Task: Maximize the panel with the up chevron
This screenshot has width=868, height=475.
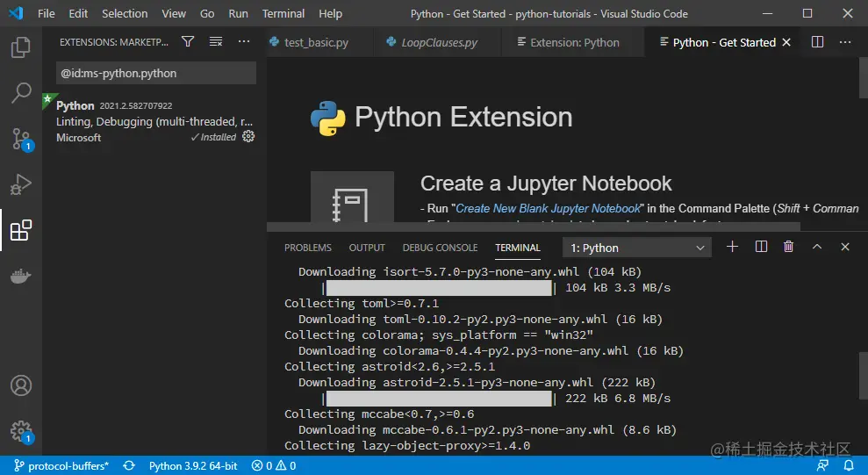Action: [x=816, y=247]
